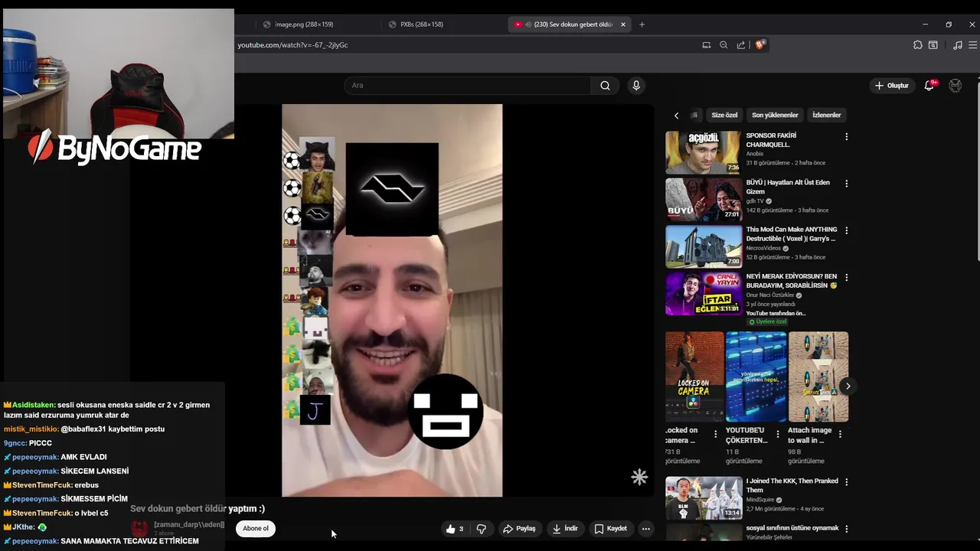The height and width of the screenshot is (551, 980).
Task: Open SPONSOR FAKİRİ CHARMQUELL video thumbnail
Action: [x=704, y=152]
